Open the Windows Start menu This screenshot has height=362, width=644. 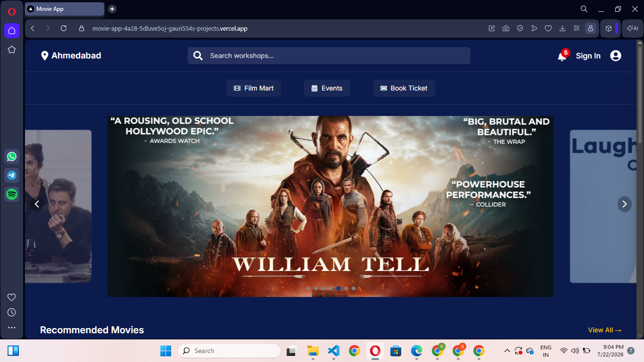click(166, 351)
